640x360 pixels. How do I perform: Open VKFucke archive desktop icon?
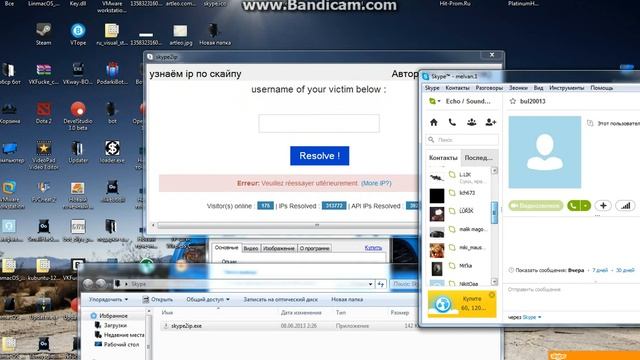point(44,73)
